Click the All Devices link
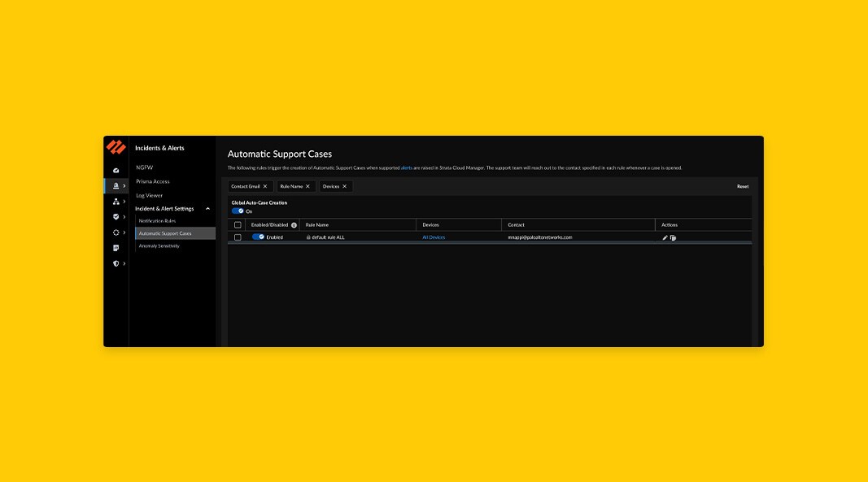 click(x=434, y=237)
